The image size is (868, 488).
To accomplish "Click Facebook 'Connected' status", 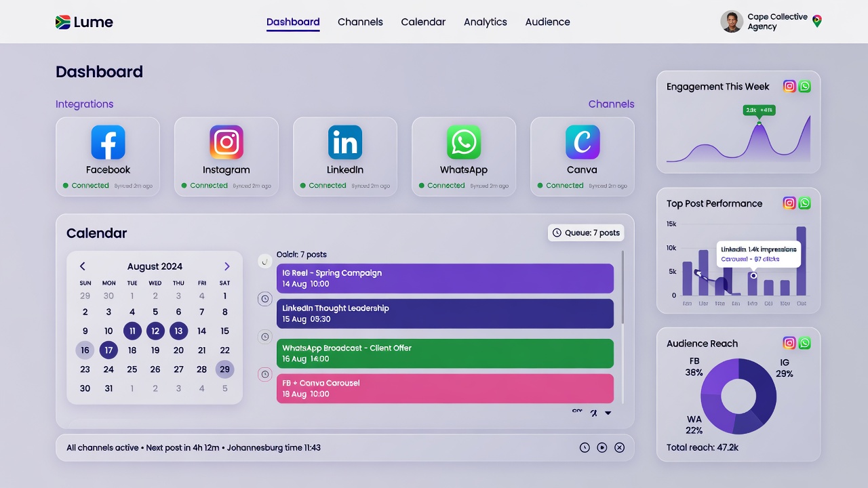I will (86, 185).
